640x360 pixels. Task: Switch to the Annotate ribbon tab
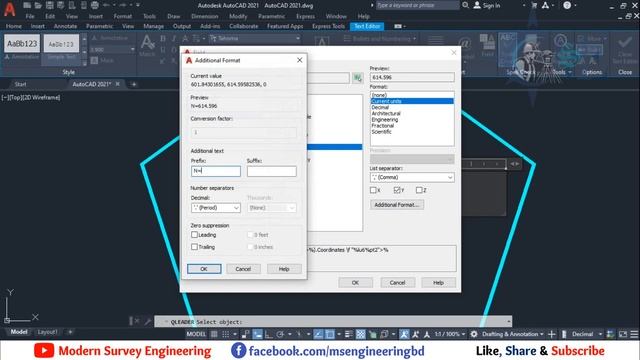pos(65,26)
